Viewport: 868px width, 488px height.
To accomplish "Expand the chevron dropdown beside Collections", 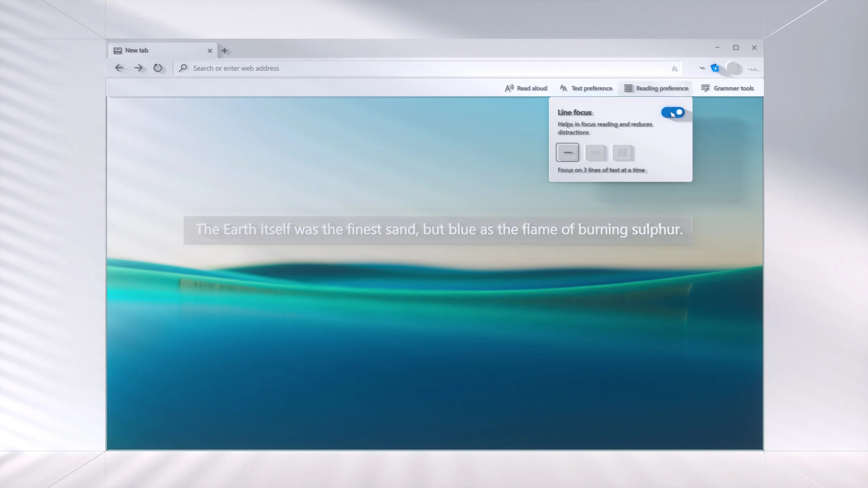I will [702, 68].
